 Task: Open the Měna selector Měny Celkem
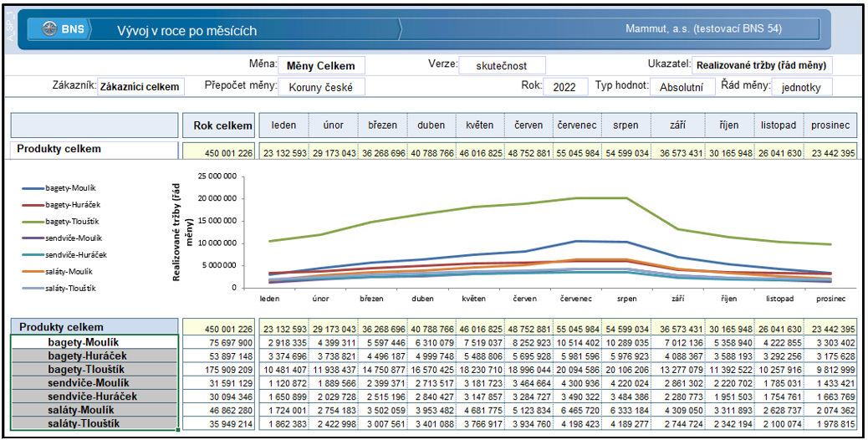point(321,66)
